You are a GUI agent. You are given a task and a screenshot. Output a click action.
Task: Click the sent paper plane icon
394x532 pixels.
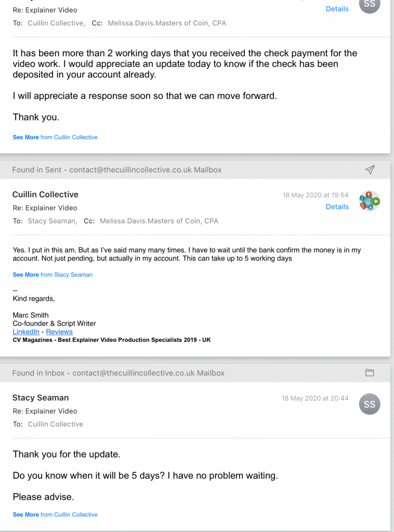(x=370, y=170)
